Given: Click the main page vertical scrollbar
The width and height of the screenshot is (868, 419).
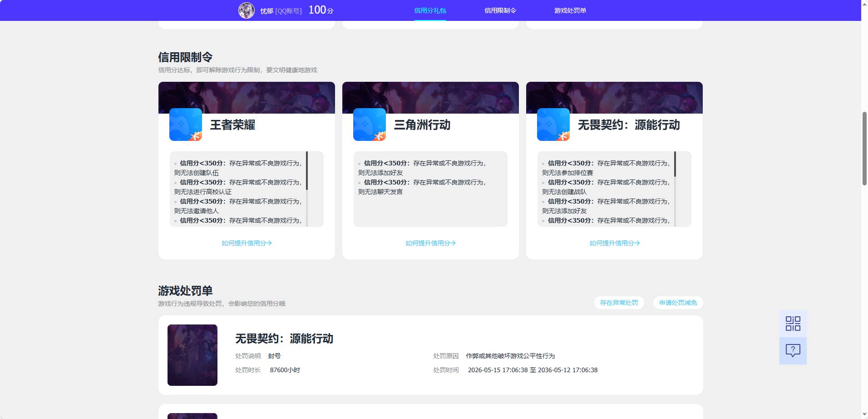Looking at the screenshot, I should [x=864, y=149].
